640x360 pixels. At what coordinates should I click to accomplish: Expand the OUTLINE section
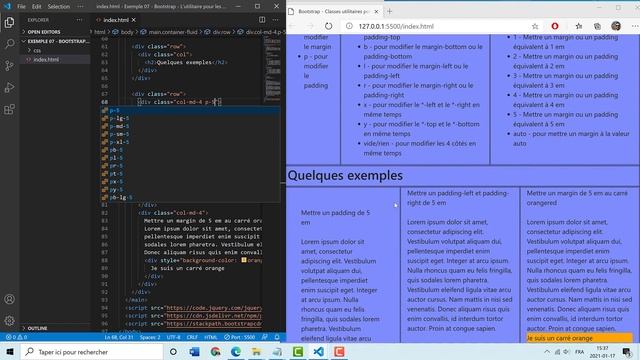(x=38, y=328)
